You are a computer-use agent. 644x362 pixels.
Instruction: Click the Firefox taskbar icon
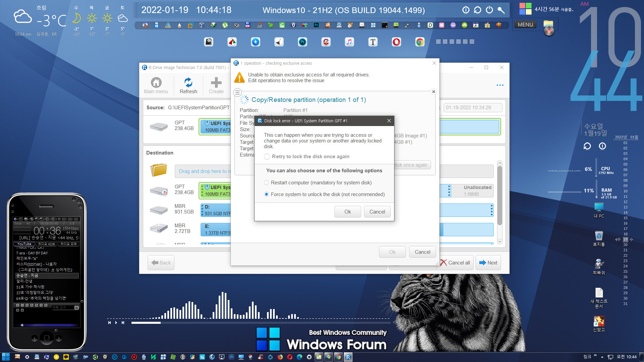pos(280,357)
